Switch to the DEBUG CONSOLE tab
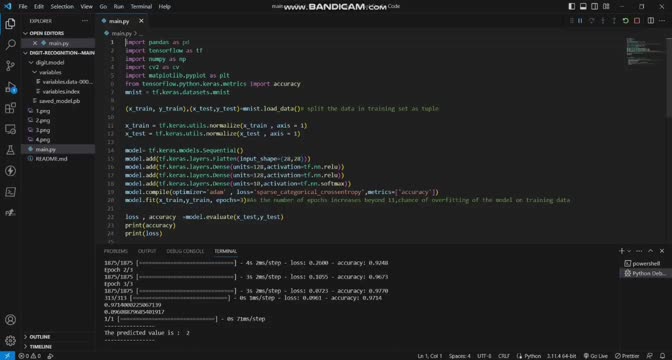Image resolution: width=672 pixels, height=360 pixels. tap(185, 251)
